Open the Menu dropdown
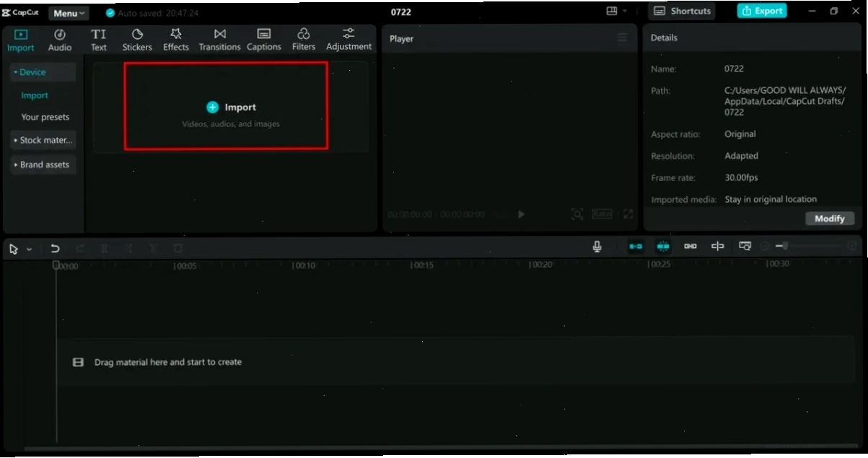868x458 pixels. coord(69,13)
